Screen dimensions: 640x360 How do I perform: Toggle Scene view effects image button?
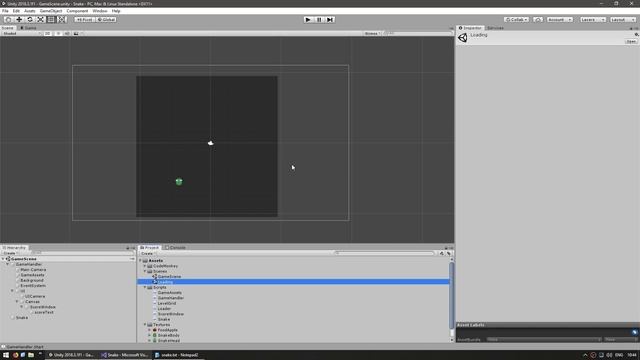[x=76, y=33]
